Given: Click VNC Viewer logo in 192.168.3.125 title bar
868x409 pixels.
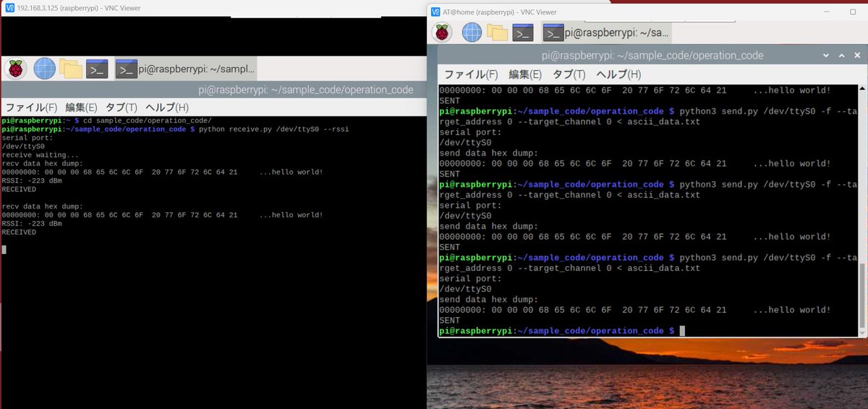Looking at the screenshot, I should (9, 8).
